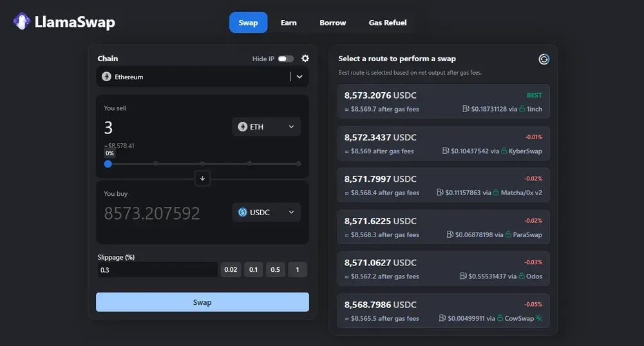This screenshot has width=644, height=346.
Task: Click the last stop of the amount slider
Action: (299, 164)
